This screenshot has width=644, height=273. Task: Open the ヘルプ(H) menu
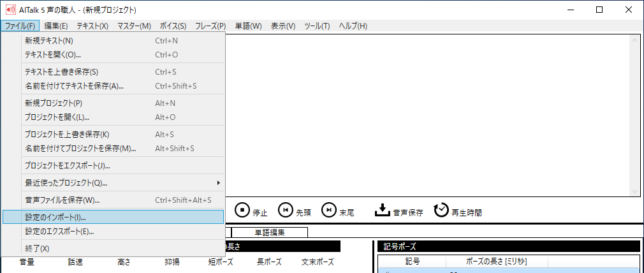tap(353, 26)
